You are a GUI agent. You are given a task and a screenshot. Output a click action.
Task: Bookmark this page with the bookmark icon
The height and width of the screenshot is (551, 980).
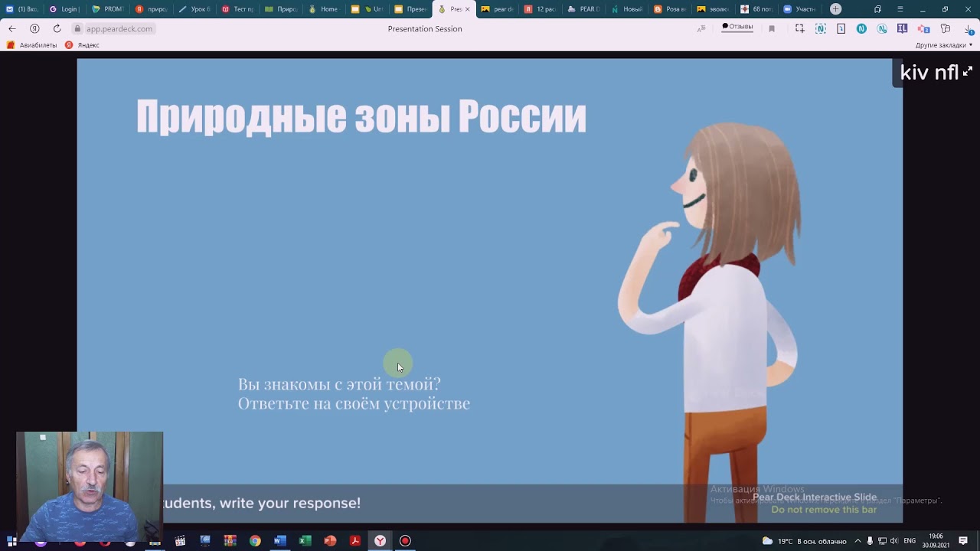point(772,28)
